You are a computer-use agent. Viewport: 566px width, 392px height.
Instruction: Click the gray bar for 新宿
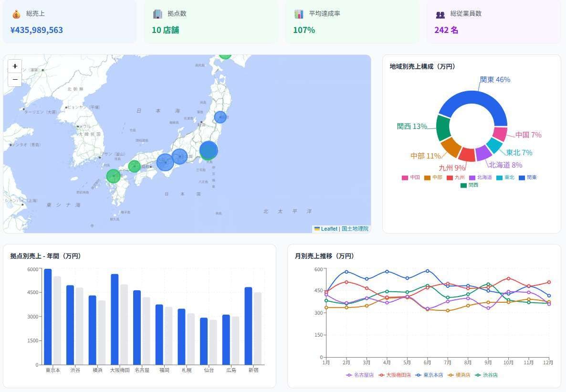258,329
